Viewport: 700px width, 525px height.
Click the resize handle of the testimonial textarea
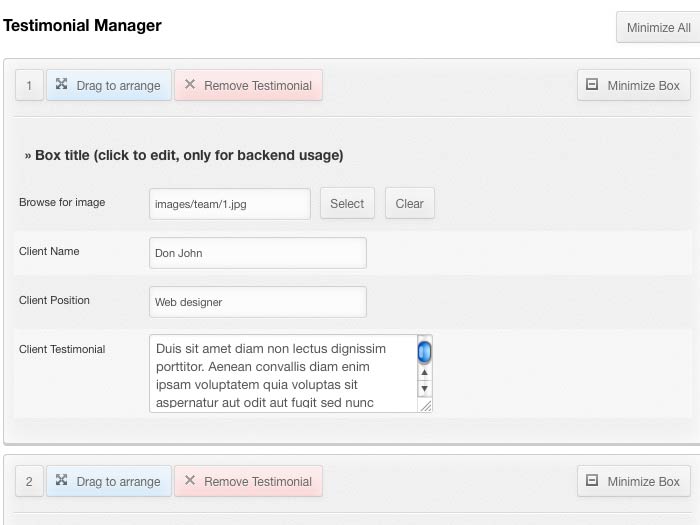point(426,406)
